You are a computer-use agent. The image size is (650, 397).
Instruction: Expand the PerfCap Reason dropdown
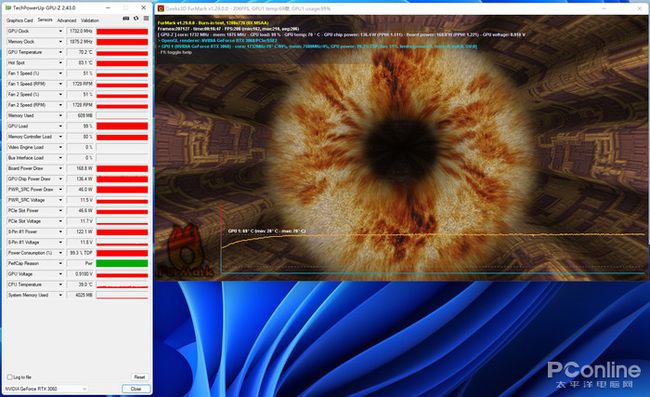61,264
